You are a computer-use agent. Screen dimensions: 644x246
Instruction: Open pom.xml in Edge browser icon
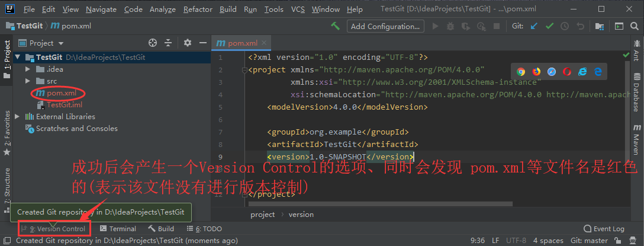click(598, 72)
